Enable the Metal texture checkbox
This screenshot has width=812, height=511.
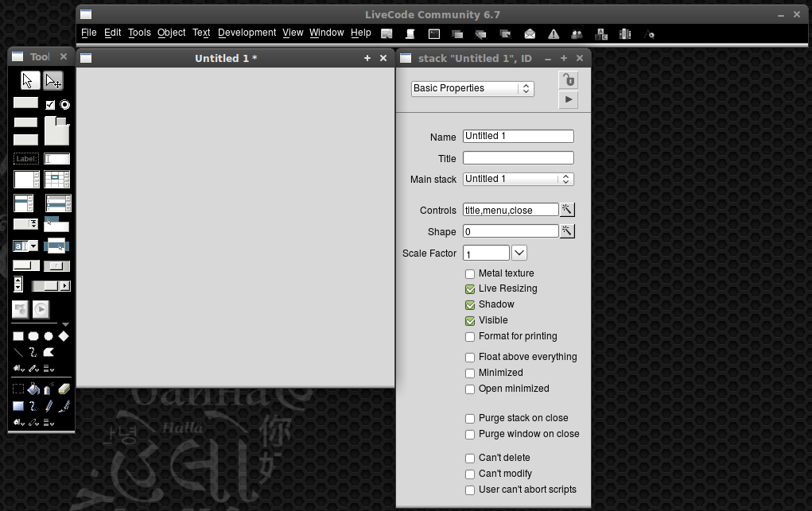click(470, 274)
